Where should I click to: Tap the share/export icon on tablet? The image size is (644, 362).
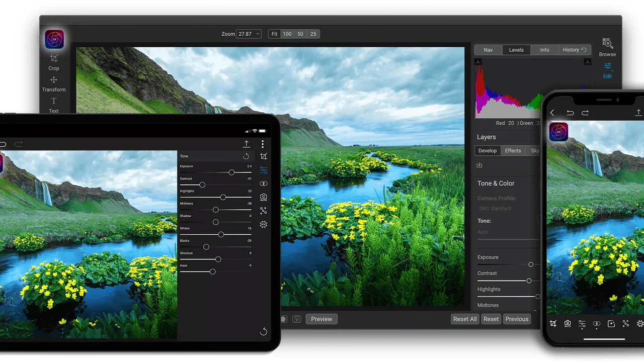[x=247, y=144]
